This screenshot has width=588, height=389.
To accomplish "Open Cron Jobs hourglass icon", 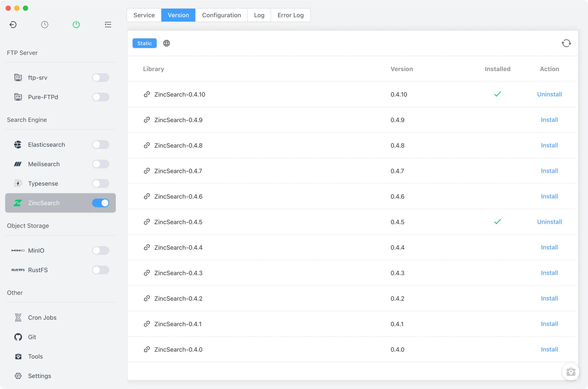I will tap(18, 317).
